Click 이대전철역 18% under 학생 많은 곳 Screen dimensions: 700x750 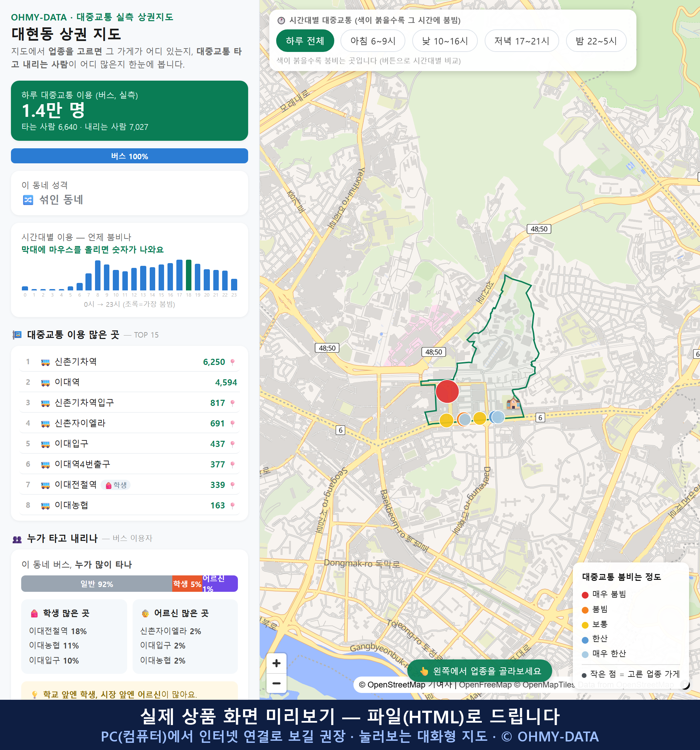click(58, 631)
